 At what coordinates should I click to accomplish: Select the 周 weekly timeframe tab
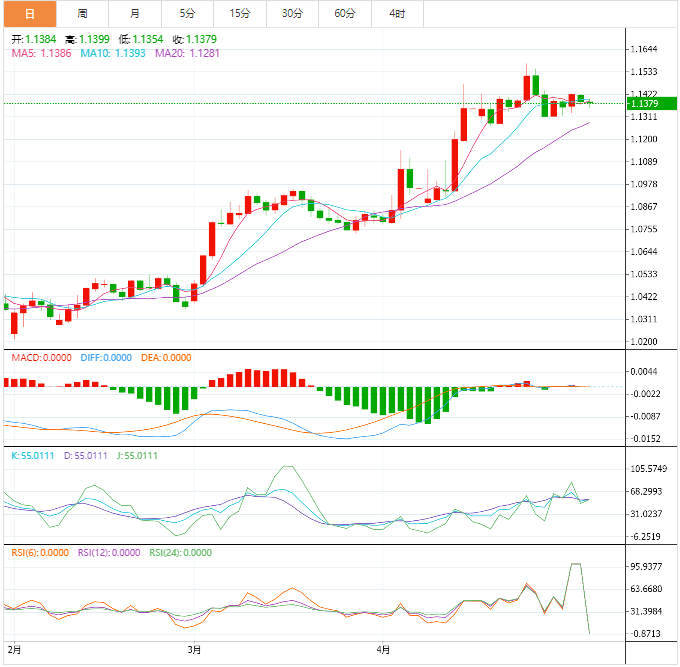pos(82,14)
